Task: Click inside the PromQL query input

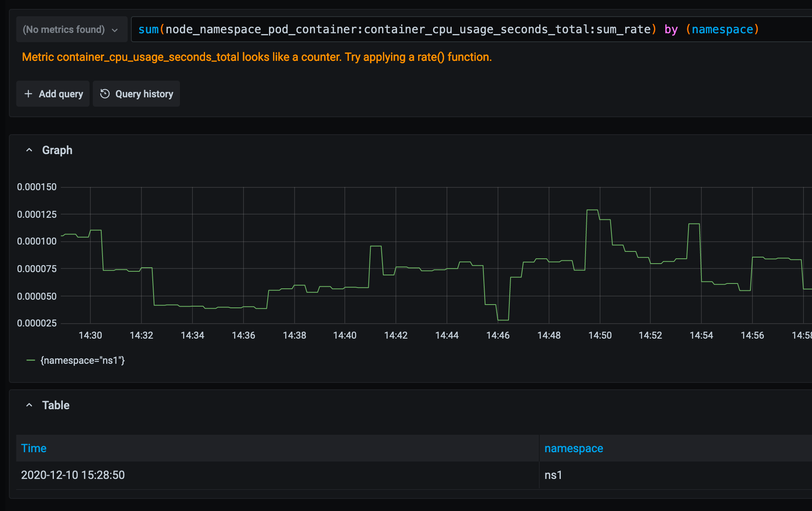Action: 405,30
